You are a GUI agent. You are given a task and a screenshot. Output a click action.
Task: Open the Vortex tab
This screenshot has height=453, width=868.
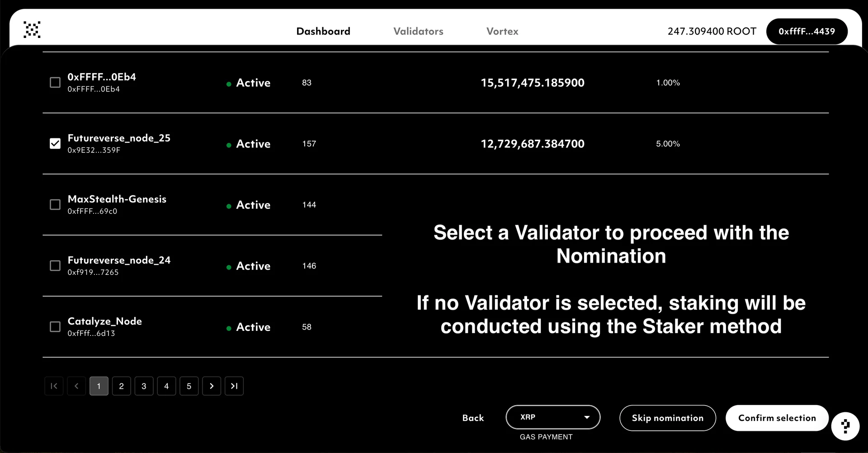click(x=502, y=32)
